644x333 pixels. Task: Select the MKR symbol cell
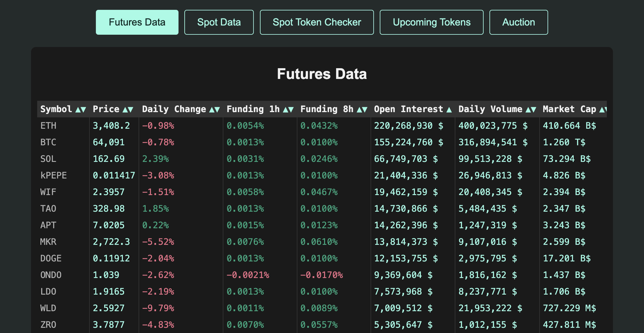48,242
